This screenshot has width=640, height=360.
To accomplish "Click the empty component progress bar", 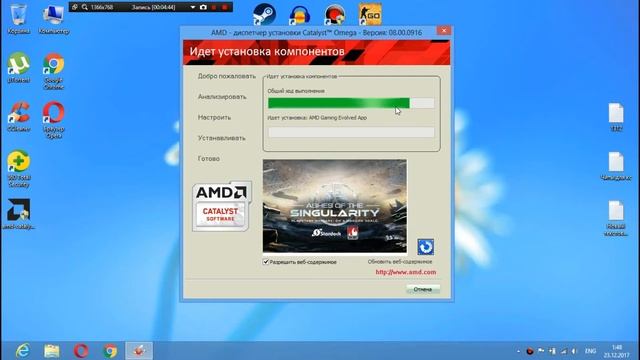I will (x=351, y=132).
